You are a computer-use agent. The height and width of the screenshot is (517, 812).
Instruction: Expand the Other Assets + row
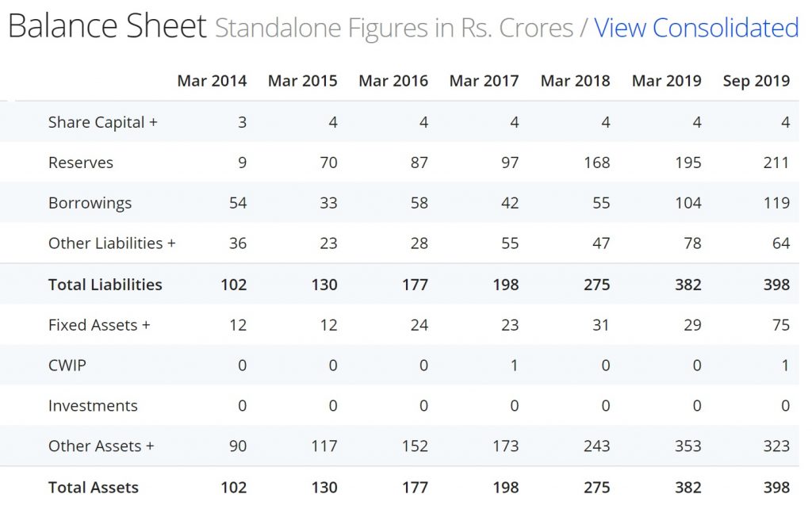coord(101,446)
